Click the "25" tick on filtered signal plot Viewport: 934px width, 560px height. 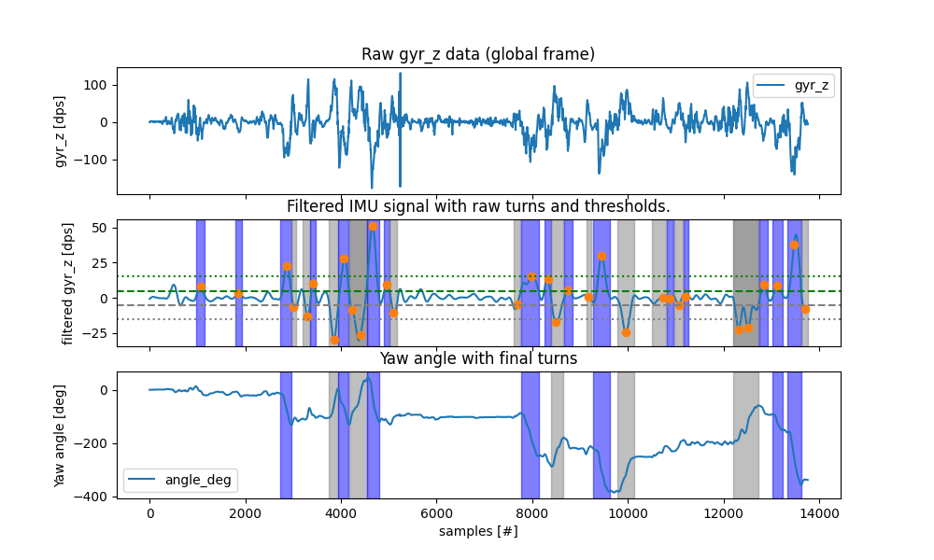[x=100, y=263]
